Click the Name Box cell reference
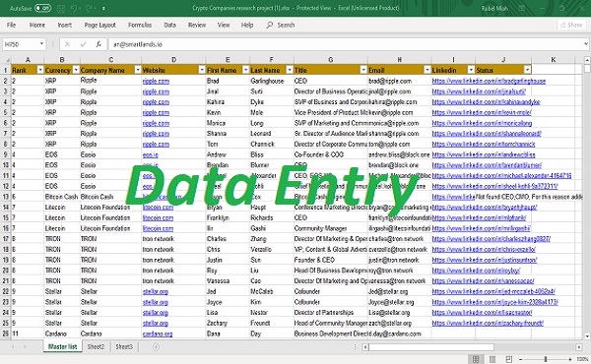The height and width of the screenshot is (364, 591). tap(21, 44)
